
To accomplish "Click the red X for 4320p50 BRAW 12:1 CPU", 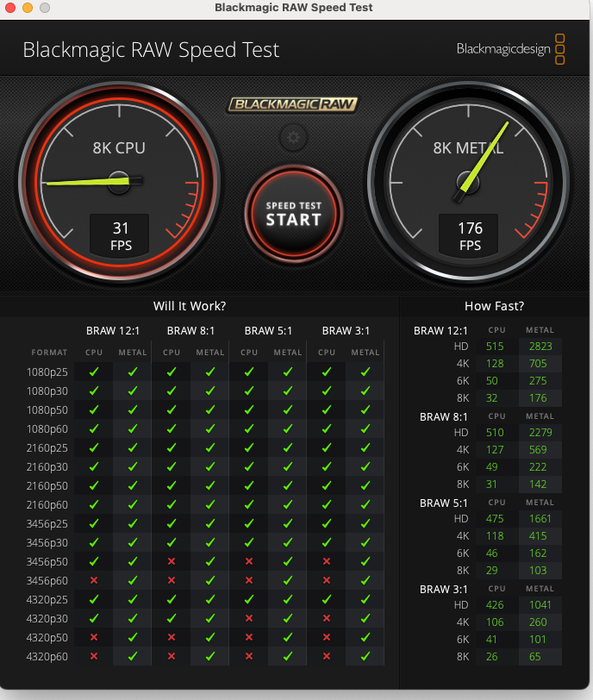I will [x=94, y=638].
